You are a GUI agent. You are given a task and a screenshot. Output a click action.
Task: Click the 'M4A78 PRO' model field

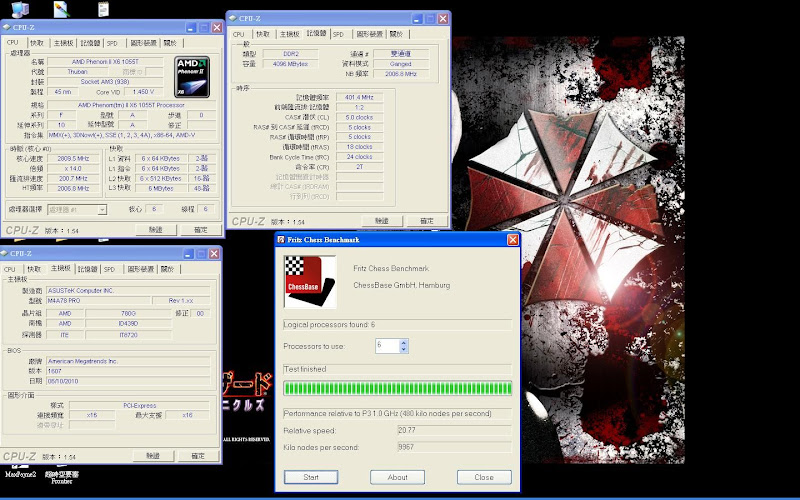coord(98,301)
